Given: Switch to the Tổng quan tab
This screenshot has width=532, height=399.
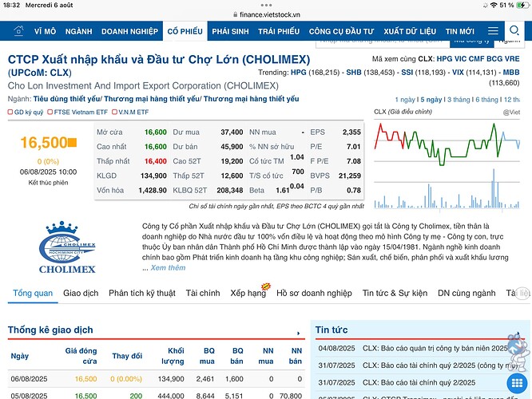Looking at the screenshot, I should point(33,293).
